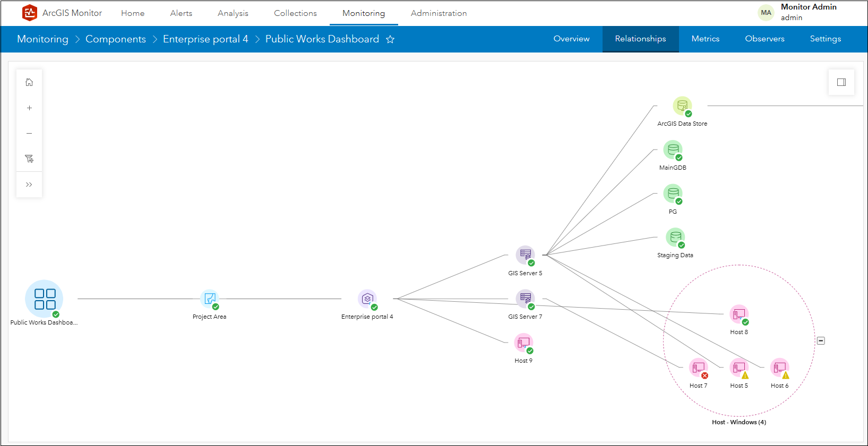Open the Alerts menu
Image resolution: width=868 pixels, height=446 pixels.
click(181, 13)
